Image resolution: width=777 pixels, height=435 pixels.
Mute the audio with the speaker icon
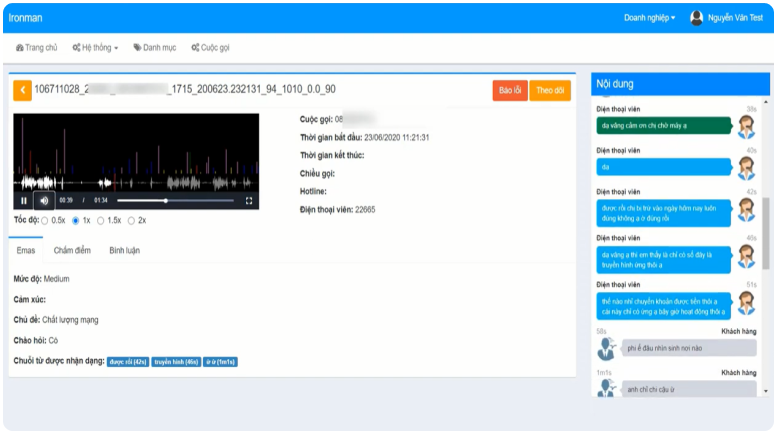(x=44, y=201)
